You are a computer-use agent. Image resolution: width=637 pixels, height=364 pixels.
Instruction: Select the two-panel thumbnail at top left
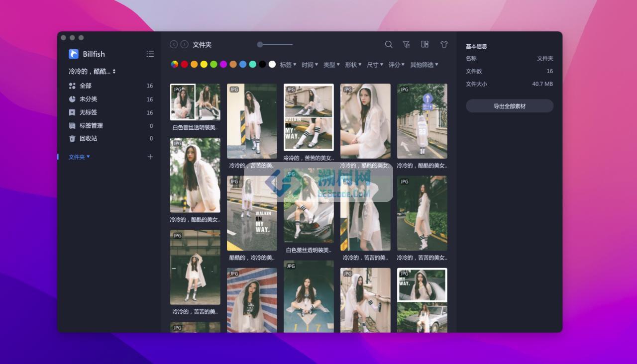point(195,102)
